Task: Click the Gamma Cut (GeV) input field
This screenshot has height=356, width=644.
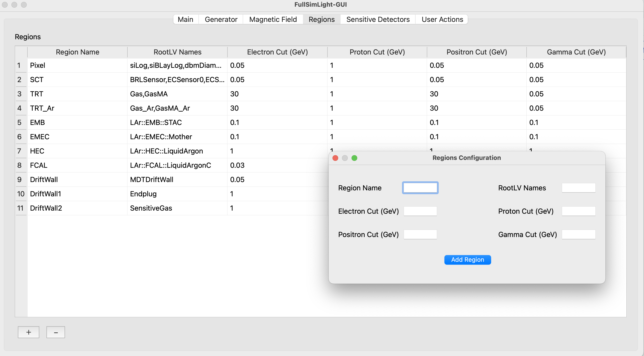Action: point(579,234)
